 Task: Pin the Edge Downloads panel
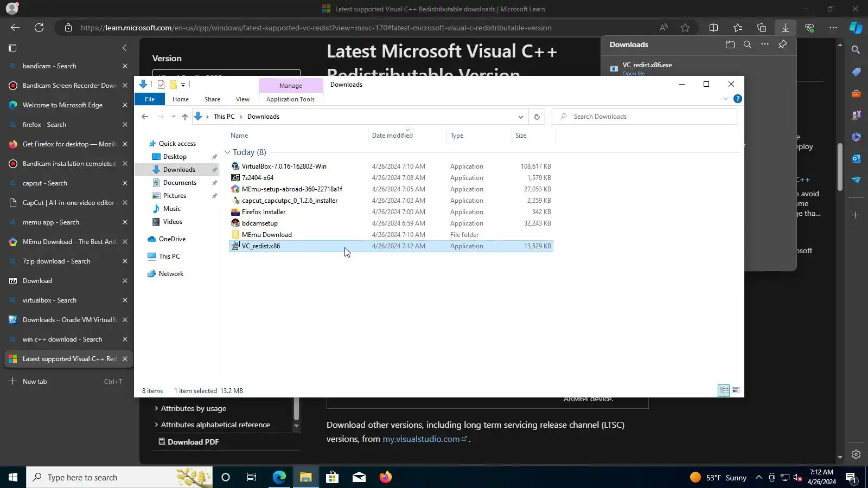tap(782, 44)
